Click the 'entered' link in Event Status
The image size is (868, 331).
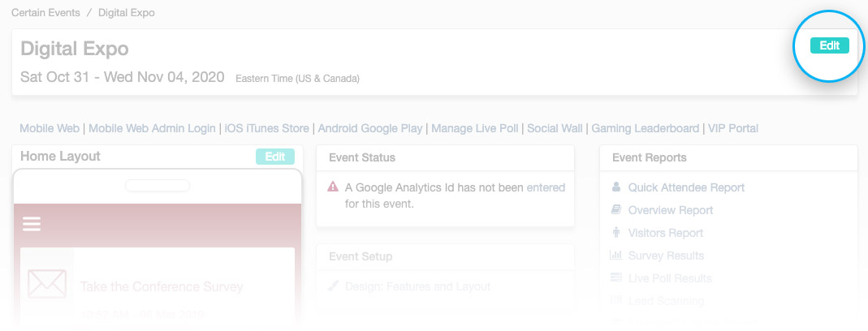pos(546,187)
